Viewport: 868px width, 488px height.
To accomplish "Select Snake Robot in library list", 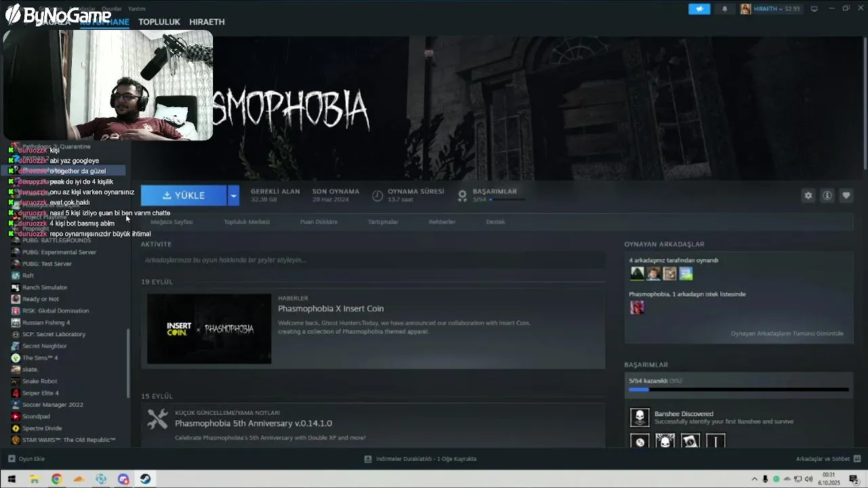I will point(39,382).
